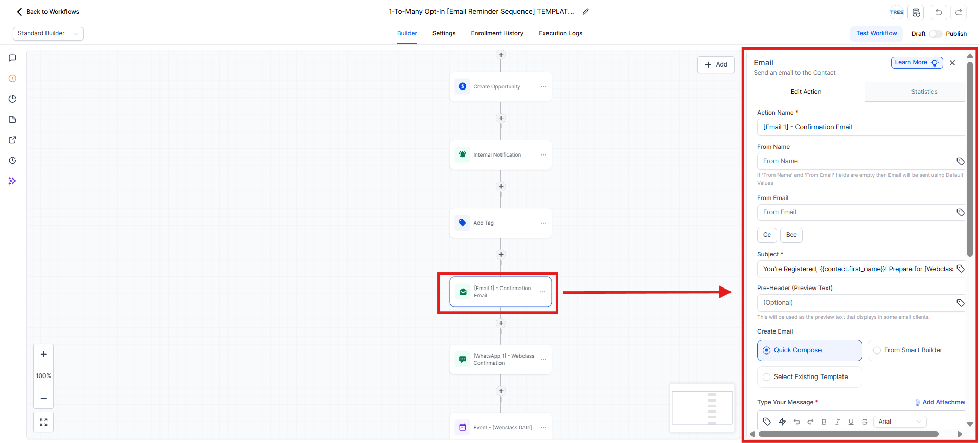The width and height of the screenshot is (980, 443).
Task: Select the From Smart Builder radio option
Action: click(x=916, y=350)
